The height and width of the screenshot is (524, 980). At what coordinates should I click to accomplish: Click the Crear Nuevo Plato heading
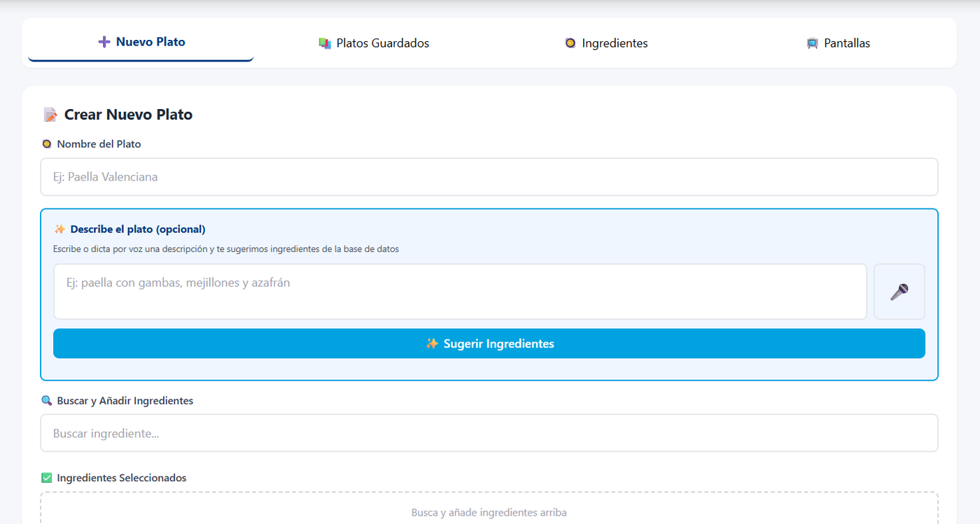pyautogui.click(x=128, y=115)
